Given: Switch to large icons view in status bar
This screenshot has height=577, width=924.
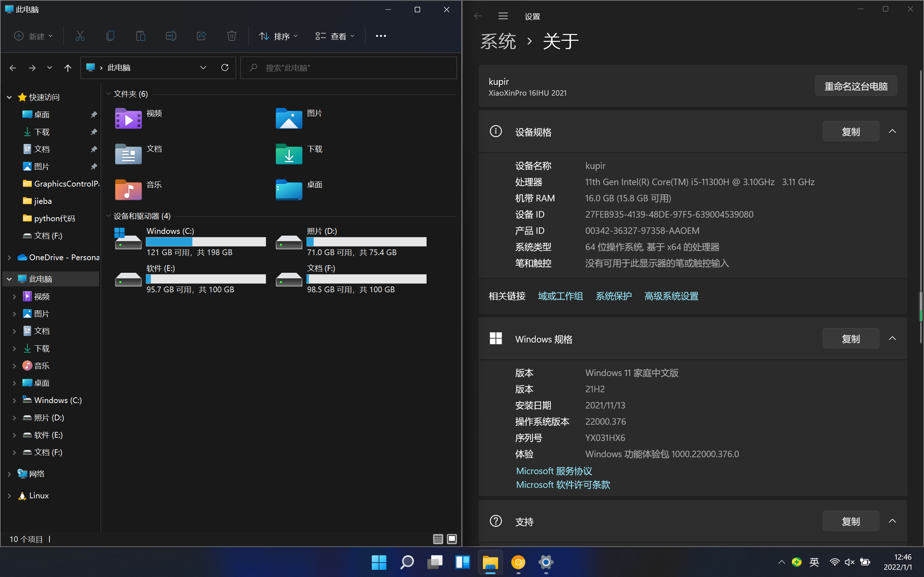Looking at the screenshot, I should click(x=452, y=539).
